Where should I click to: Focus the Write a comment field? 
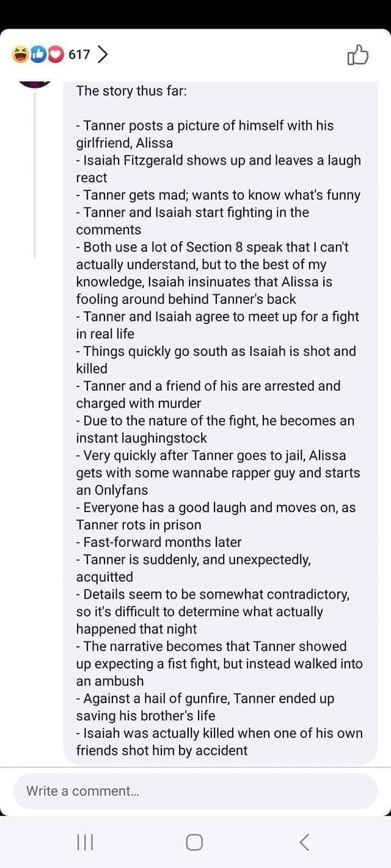click(x=195, y=791)
